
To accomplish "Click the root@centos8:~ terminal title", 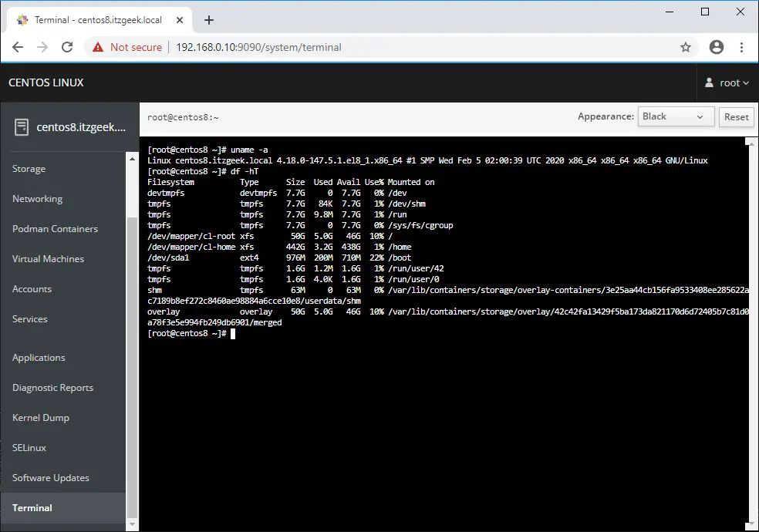I will pos(183,117).
